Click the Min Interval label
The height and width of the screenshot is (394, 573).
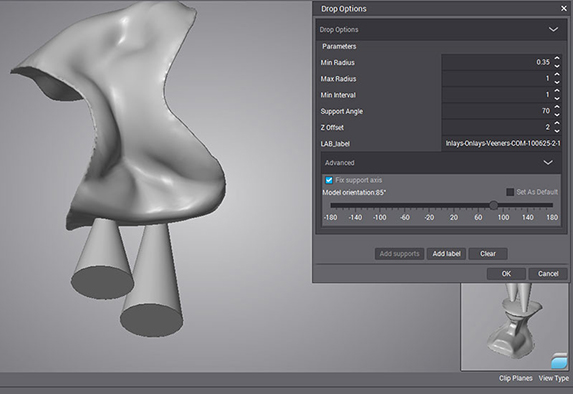point(338,95)
